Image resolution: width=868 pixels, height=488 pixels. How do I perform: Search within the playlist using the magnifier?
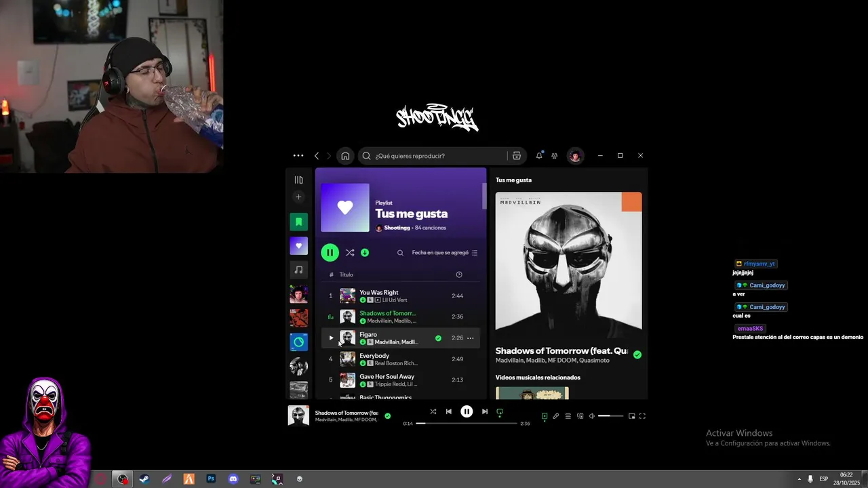click(x=400, y=253)
